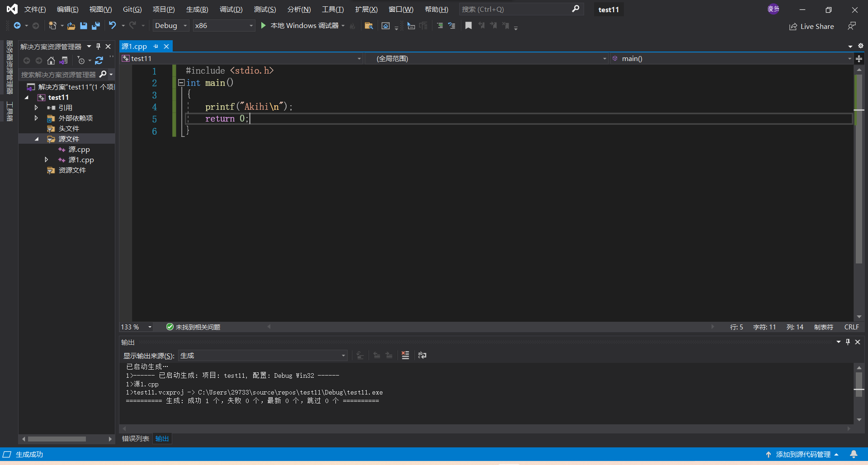This screenshot has height=465, width=868.
Task: Open the 133% zoom level selector
Action: pyautogui.click(x=135, y=327)
